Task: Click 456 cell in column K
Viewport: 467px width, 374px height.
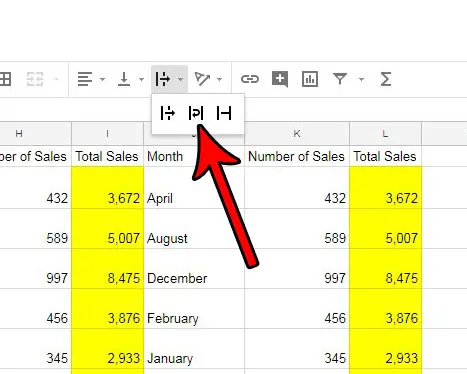Action: (297, 309)
